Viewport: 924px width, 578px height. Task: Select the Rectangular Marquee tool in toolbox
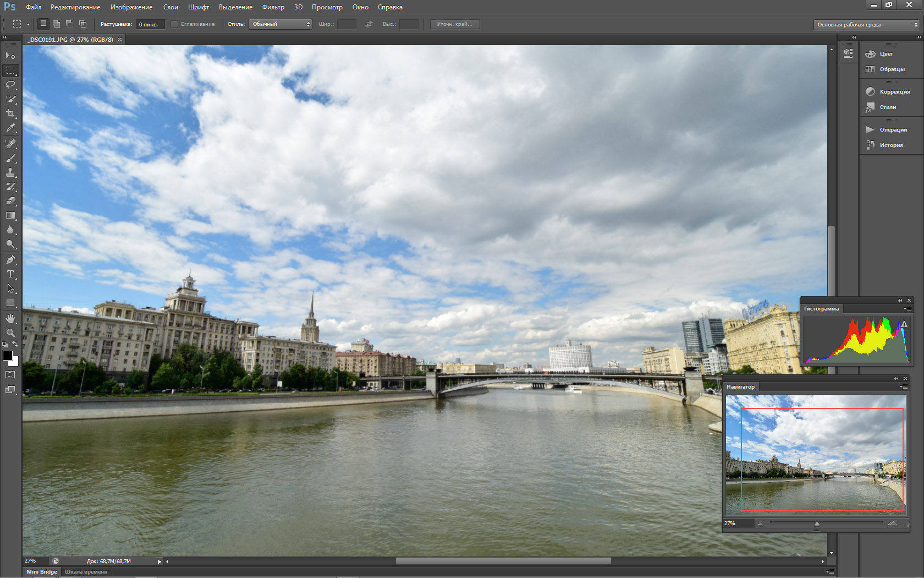[10, 70]
